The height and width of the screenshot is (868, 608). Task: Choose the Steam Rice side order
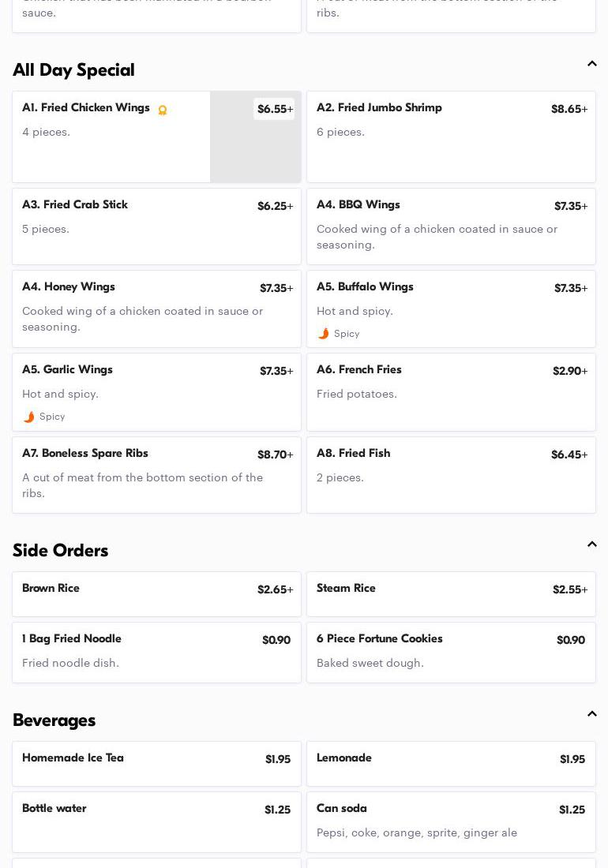[451, 593]
